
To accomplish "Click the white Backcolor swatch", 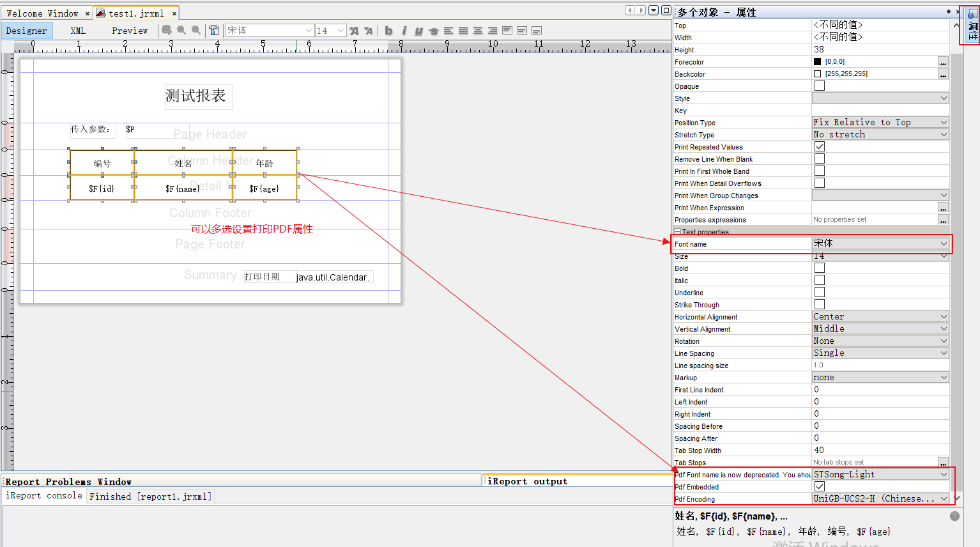I will 817,73.
